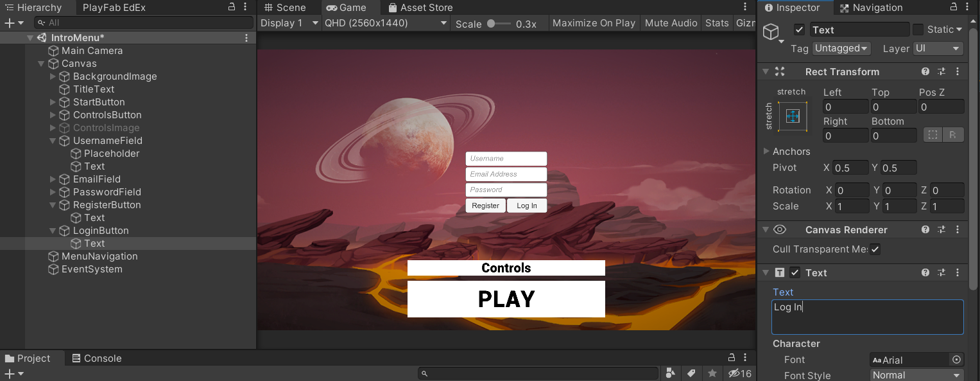Image resolution: width=980 pixels, height=381 pixels.
Task: Click the Register button in Game view
Action: (485, 206)
